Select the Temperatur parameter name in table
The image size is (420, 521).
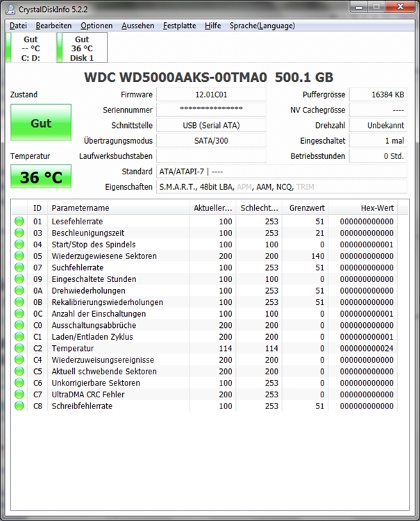pos(72,348)
